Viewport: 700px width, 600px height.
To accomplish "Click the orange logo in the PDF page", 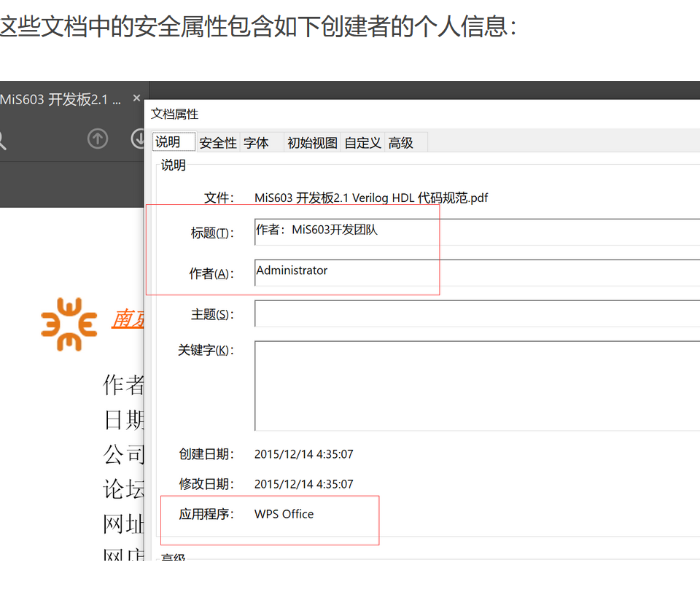I will click(x=69, y=324).
